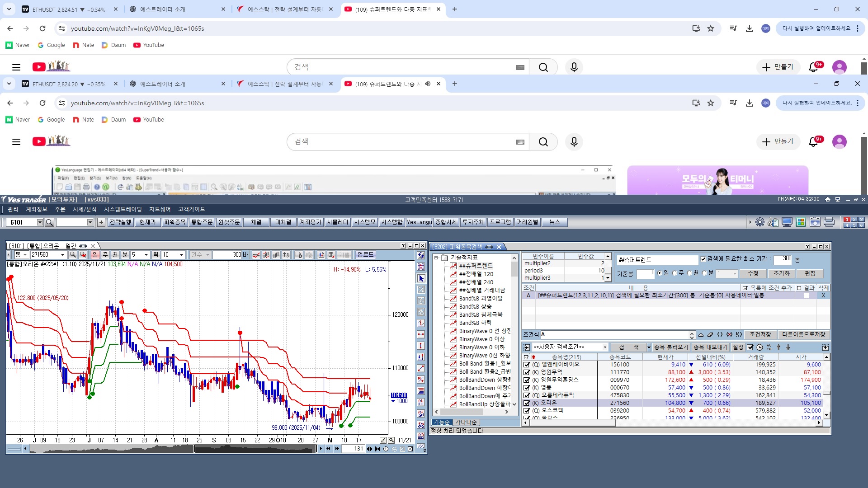868x488 pixels.
Task: Toggle 검색에 필요한 최소 기간 checkbox
Action: pos(703,259)
